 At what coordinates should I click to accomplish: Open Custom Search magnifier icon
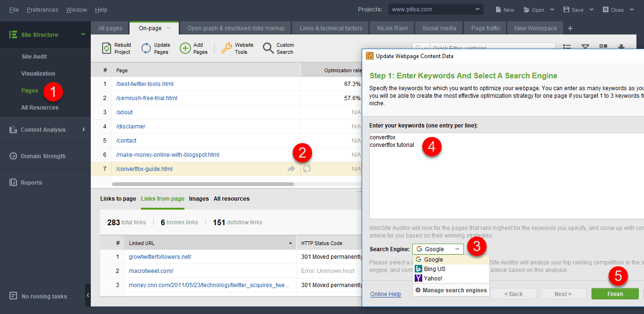268,48
